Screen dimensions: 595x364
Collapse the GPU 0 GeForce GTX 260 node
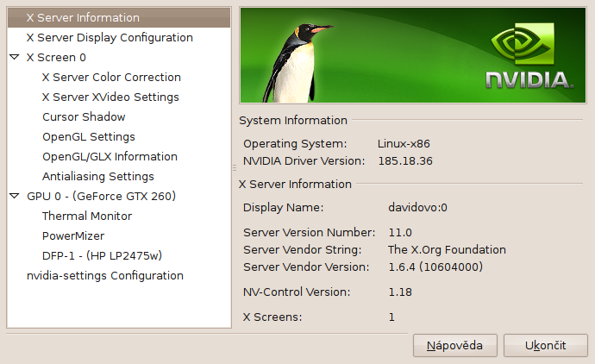pos(15,197)
